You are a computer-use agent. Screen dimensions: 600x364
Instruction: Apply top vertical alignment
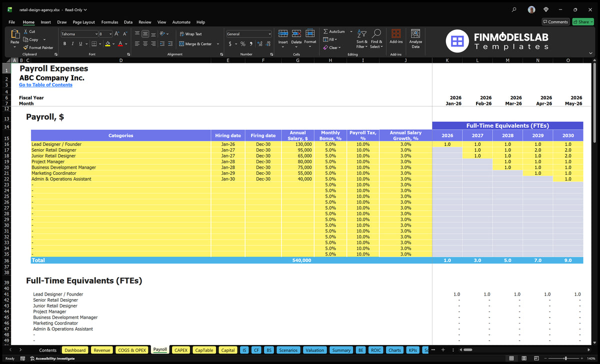(137, 34)
